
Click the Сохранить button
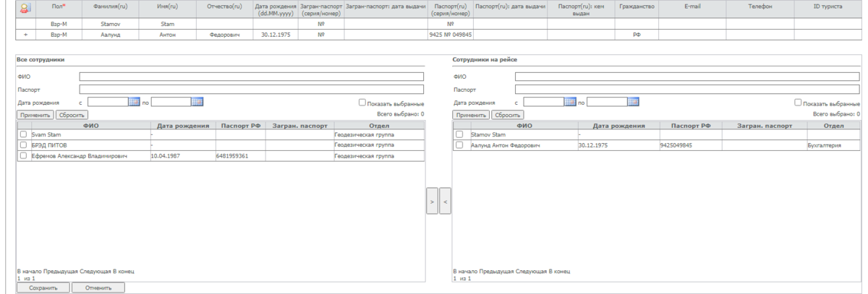tap(43, 287)
